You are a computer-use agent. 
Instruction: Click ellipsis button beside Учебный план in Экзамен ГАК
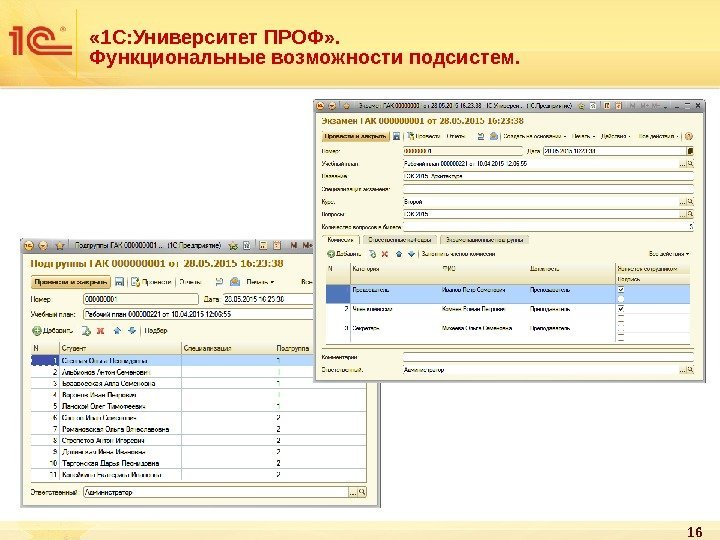coord(683,163)
